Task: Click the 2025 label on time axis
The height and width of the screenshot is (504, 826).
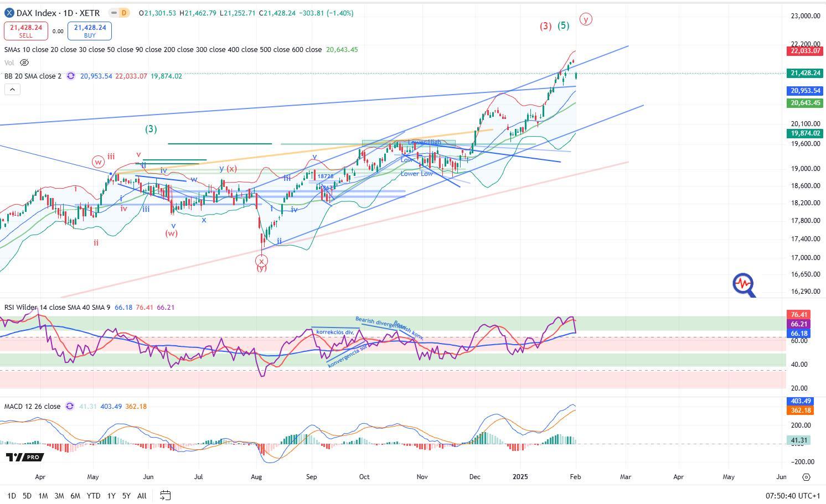Action: pyautogui.click(x=521, y=477)
